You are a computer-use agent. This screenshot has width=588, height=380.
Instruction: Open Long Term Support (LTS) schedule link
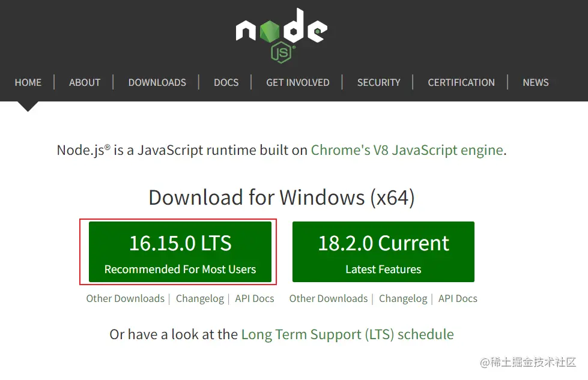click(x=348, y=334)
